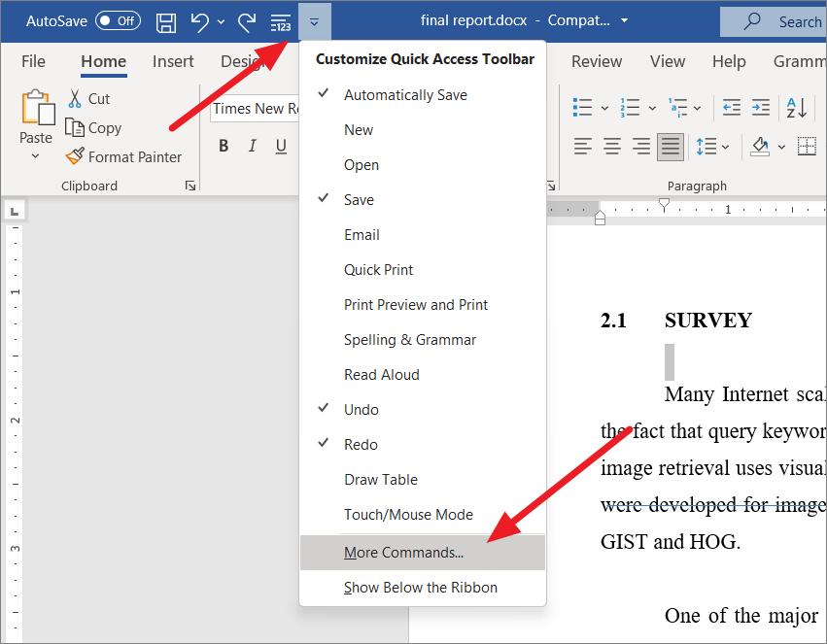Switch to the Review ribbon tab
The height and width of the screenshot is (644, 827).
pos(596,61)
